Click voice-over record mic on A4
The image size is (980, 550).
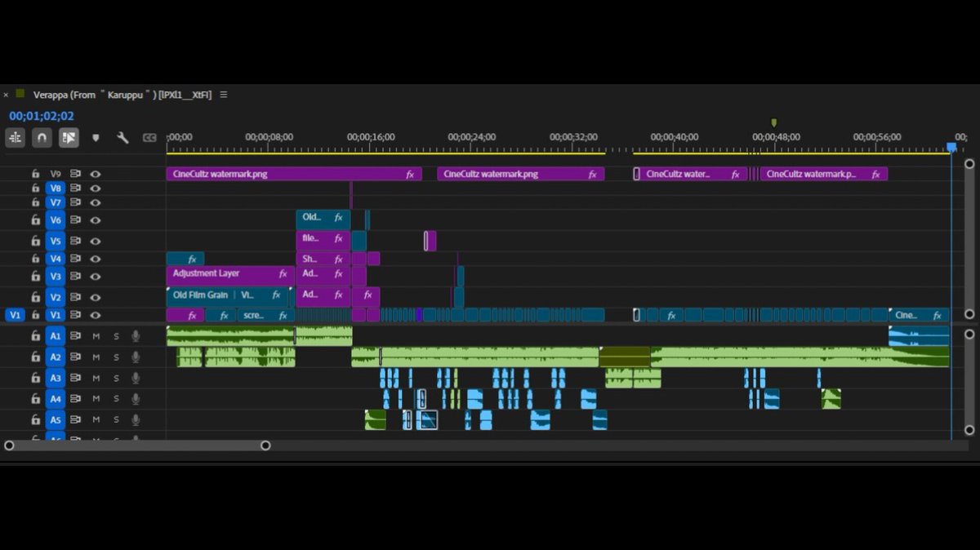[136, 399]
